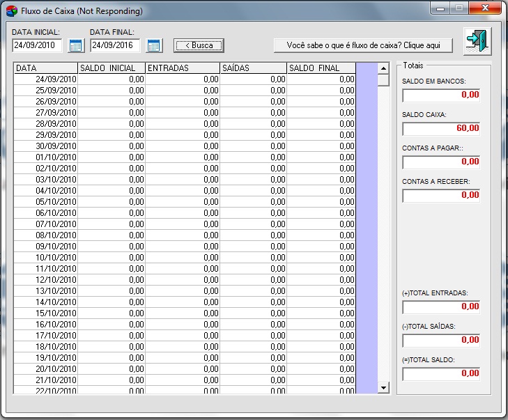Click the 'Você sabe o que é fluxo de caixa' button
508x420 pixels.
coord(363,45)
